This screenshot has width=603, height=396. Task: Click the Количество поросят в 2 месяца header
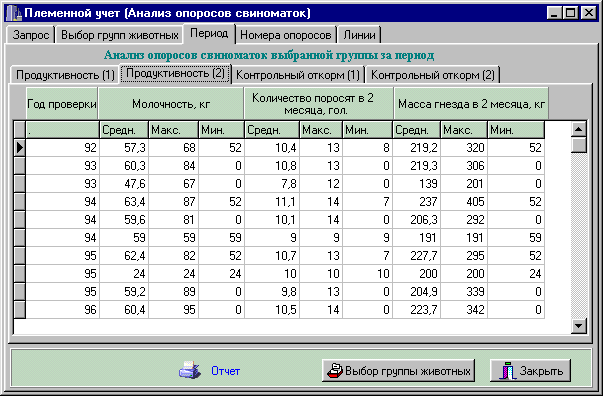click(319, 104)
